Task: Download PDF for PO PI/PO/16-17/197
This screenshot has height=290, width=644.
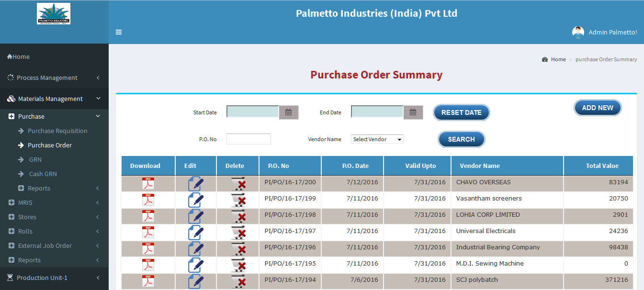Action: pyautogui.click(x=148, y=233)
